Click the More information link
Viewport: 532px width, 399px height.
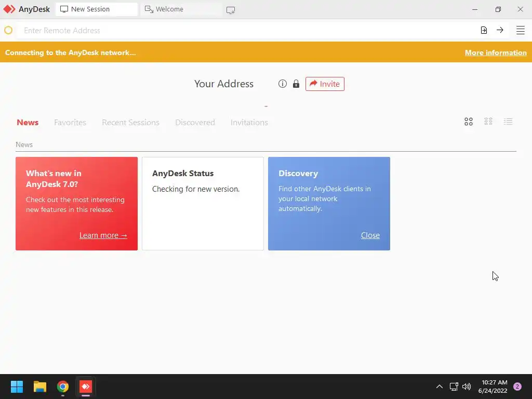click(x=496, y=52)
